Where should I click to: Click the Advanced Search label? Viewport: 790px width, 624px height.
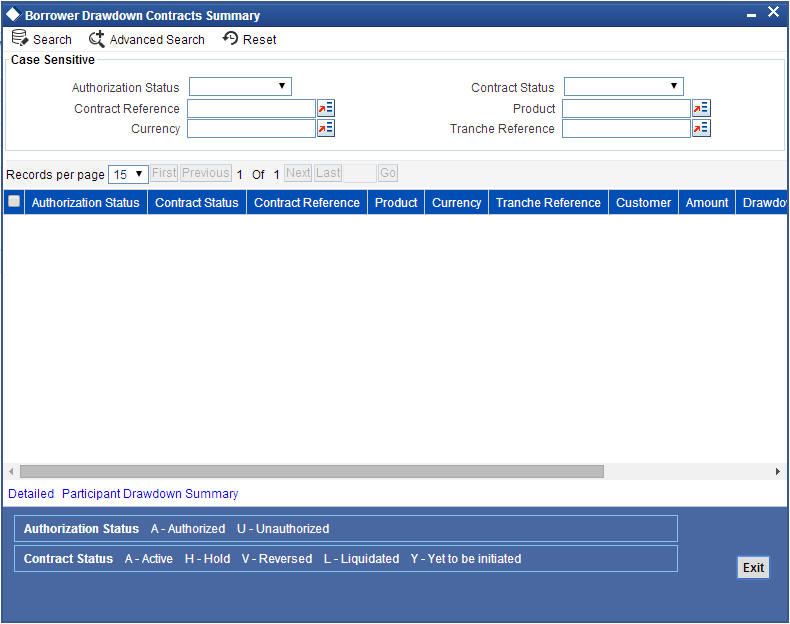pyautogui.click(x=157, y=39)
